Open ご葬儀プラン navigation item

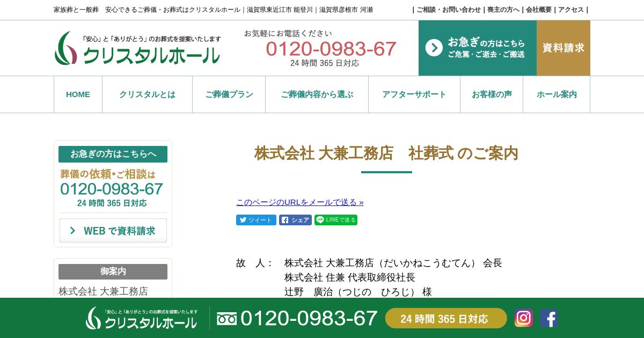[229, 94]
